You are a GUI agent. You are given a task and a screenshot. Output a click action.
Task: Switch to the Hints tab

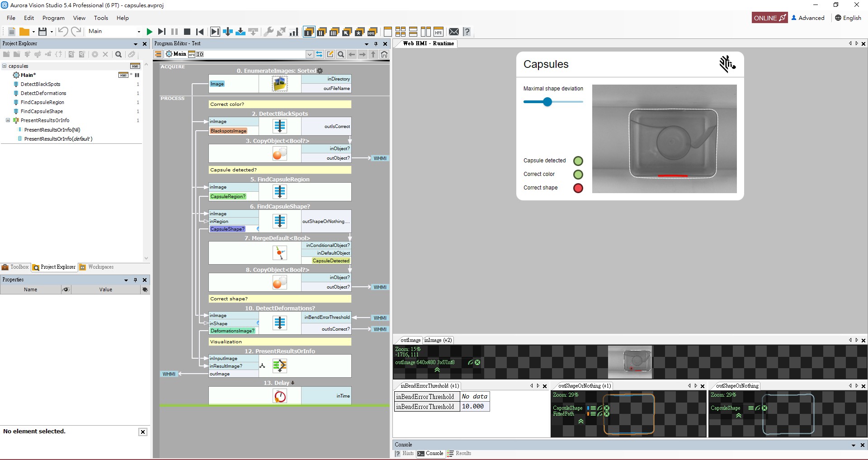405,453
